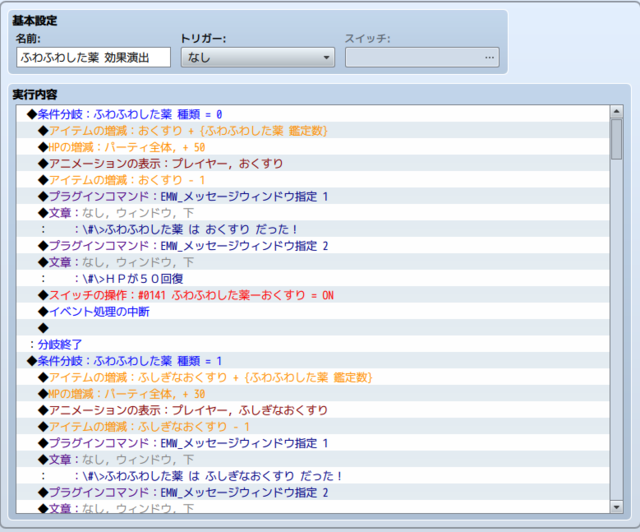Select row MPの増減：パーティ全体, + 30
The image size is (640, 532).
[313, 394]
